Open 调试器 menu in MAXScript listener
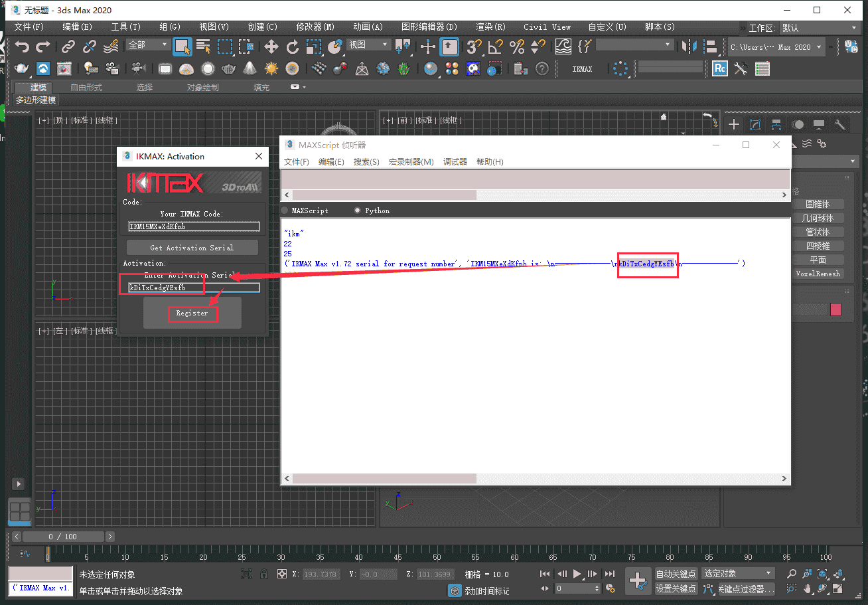 (455, 162)
